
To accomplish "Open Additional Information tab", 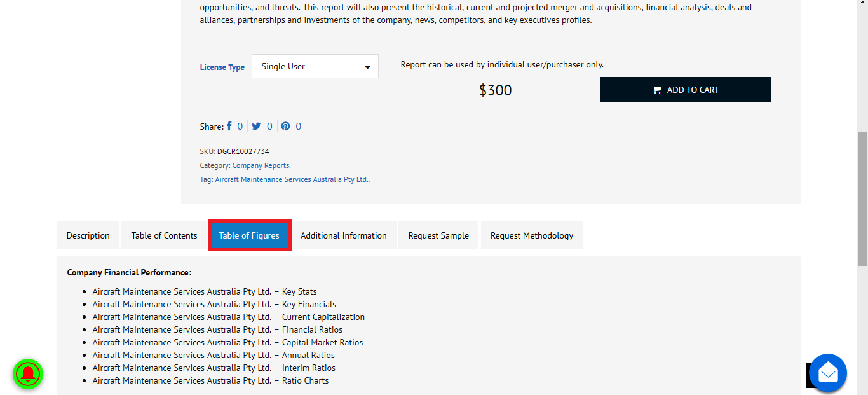I will [x=343, y=235].
